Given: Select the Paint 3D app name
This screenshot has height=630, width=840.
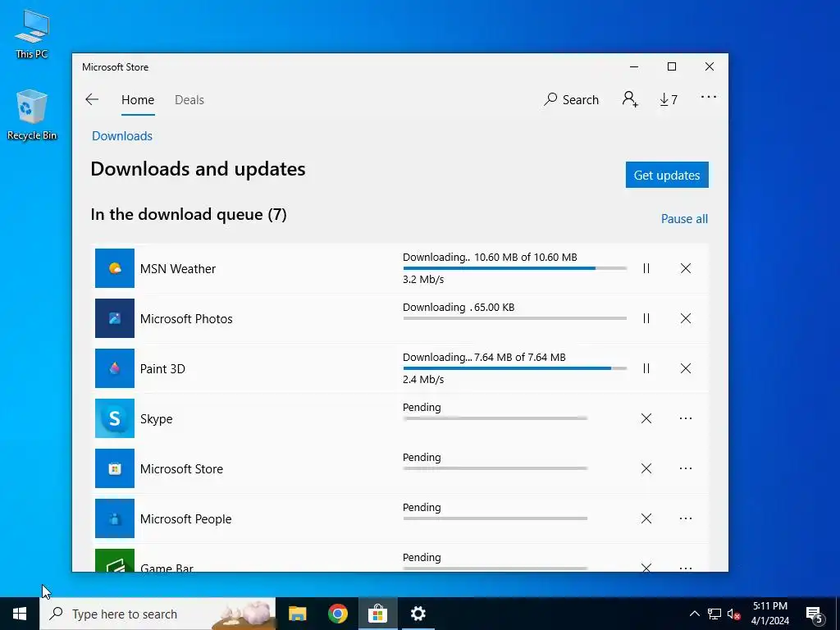Looking at the screenshot, I should (162, 368).
